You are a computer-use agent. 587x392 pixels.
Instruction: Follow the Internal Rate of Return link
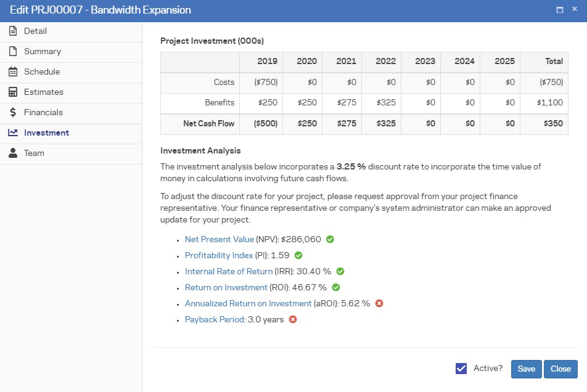228,271
